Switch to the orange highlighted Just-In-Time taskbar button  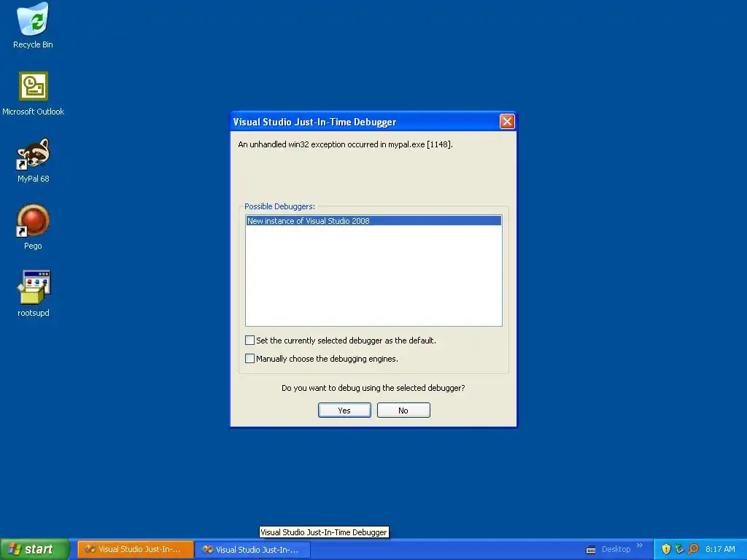pos(136,550)
